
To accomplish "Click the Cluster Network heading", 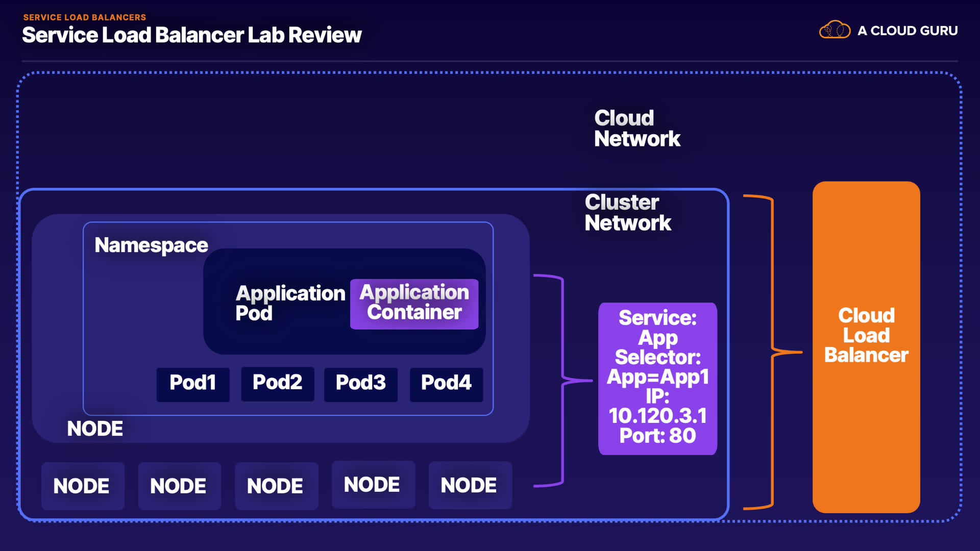I will coord(627,213).
